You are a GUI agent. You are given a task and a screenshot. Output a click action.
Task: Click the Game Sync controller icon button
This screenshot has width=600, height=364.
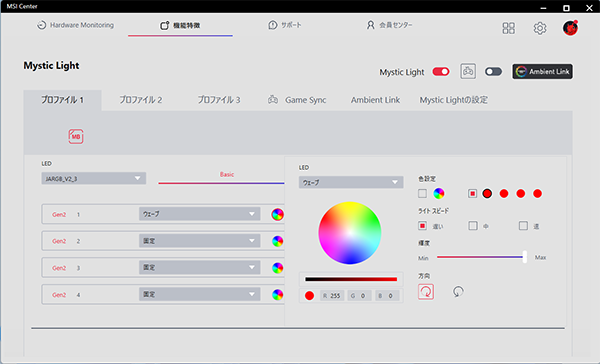point(468,71)
